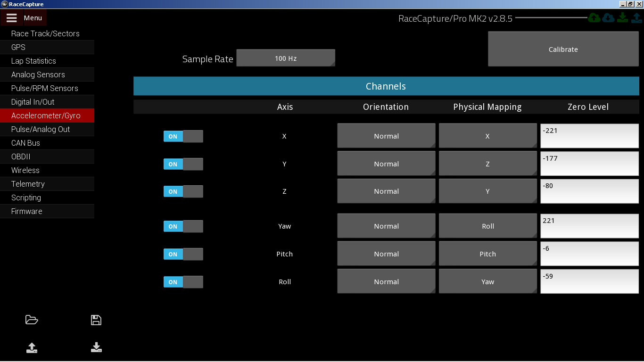Open the Sample Rate 100 Hz dropdown
Viewport: 644px width, 362px height.
pos(286,58)
